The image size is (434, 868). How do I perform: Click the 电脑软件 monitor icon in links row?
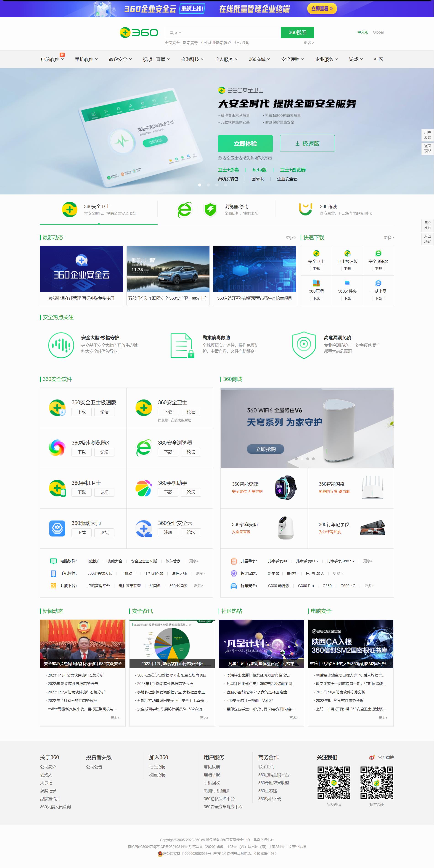[x=53, y=561]
